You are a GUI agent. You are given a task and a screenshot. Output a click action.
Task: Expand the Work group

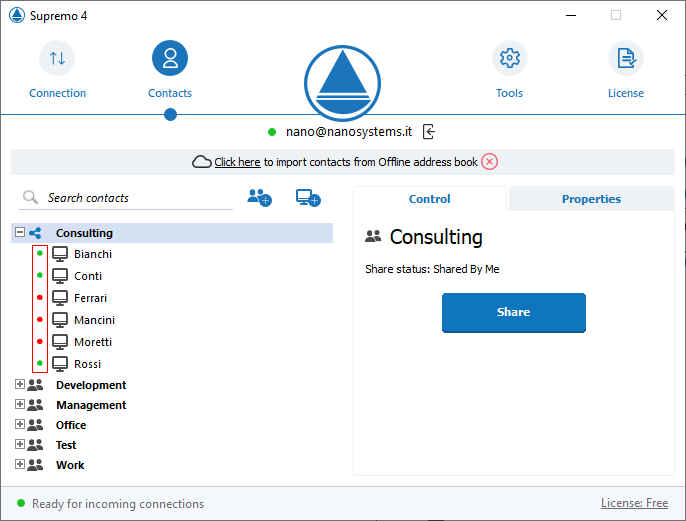point(20,464)
